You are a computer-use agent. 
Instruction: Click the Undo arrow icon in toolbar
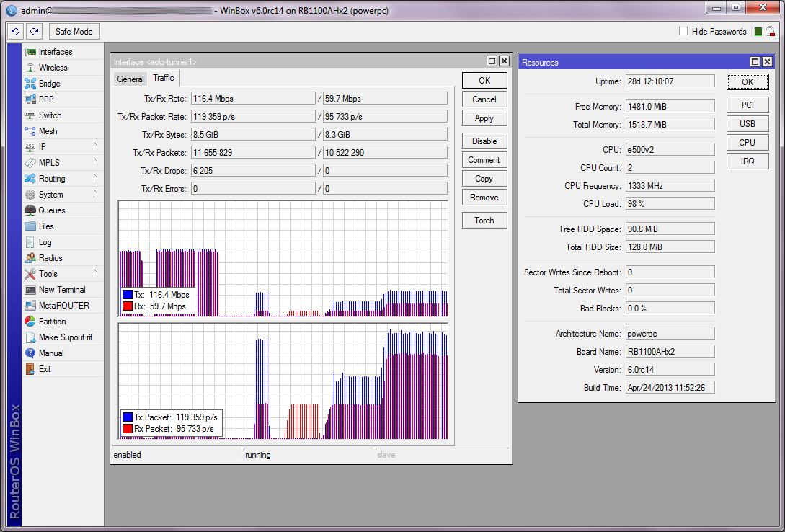[16, 32]
